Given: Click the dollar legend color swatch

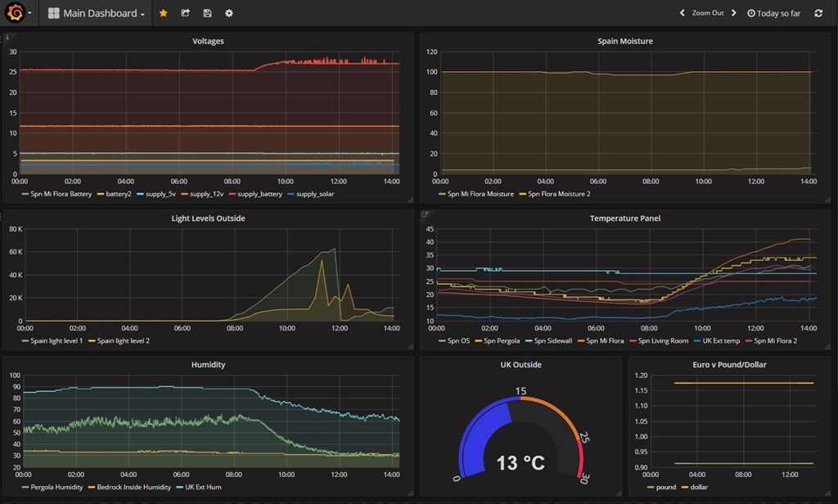Looking at the screenshot, I should coord(684,487).
